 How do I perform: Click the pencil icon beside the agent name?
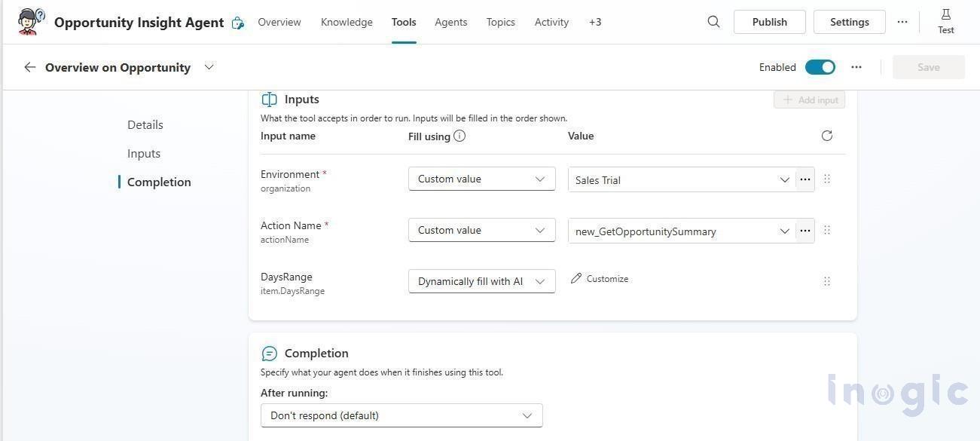[x=238, y=22]
